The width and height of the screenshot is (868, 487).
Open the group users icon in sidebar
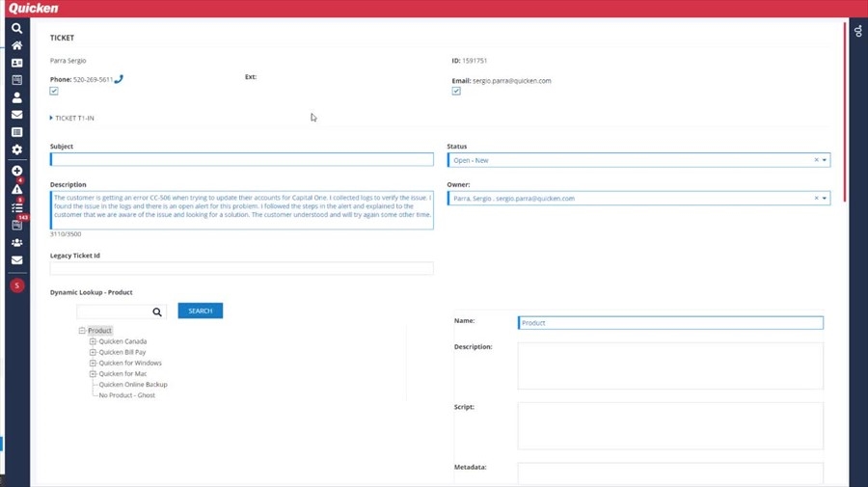pyautogui.click(x=16, y=243)
